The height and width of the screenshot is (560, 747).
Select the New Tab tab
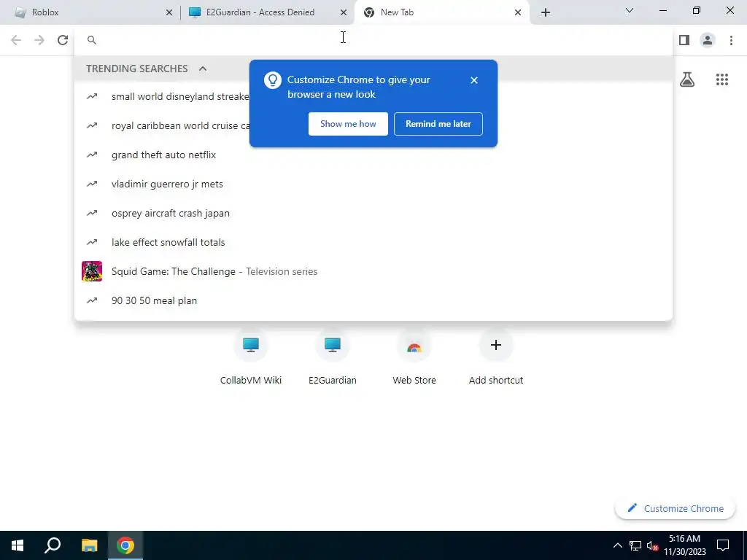pos(441,13)
